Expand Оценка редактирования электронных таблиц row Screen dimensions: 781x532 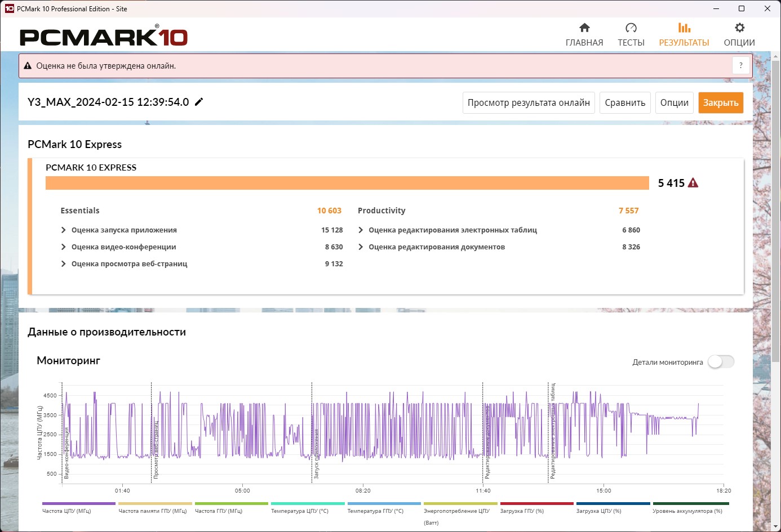point(361,230)
